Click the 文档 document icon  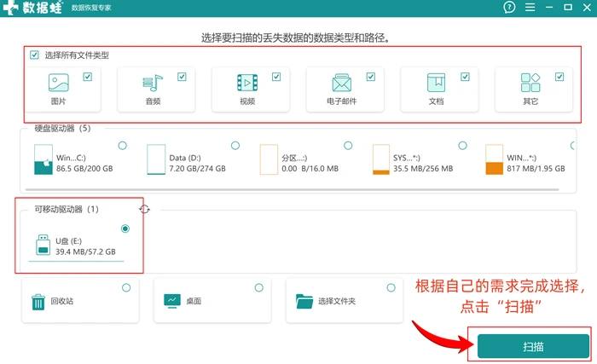(x=437, y=83)
